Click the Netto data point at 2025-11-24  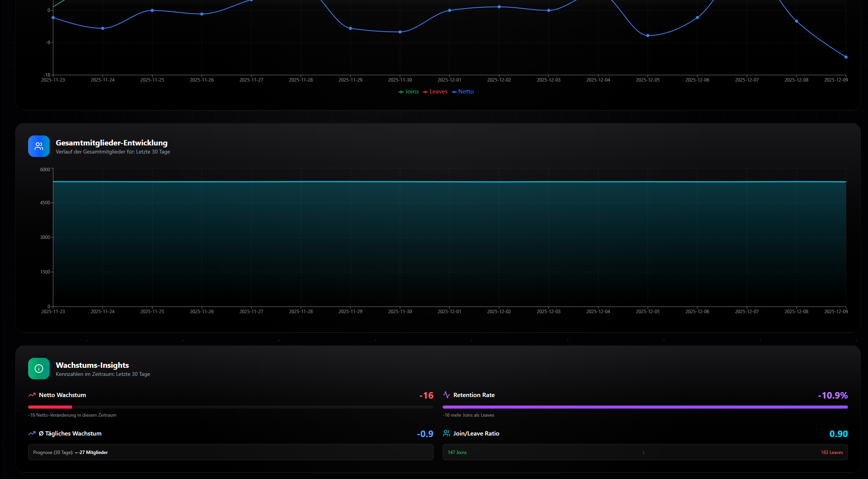(103, 28)
